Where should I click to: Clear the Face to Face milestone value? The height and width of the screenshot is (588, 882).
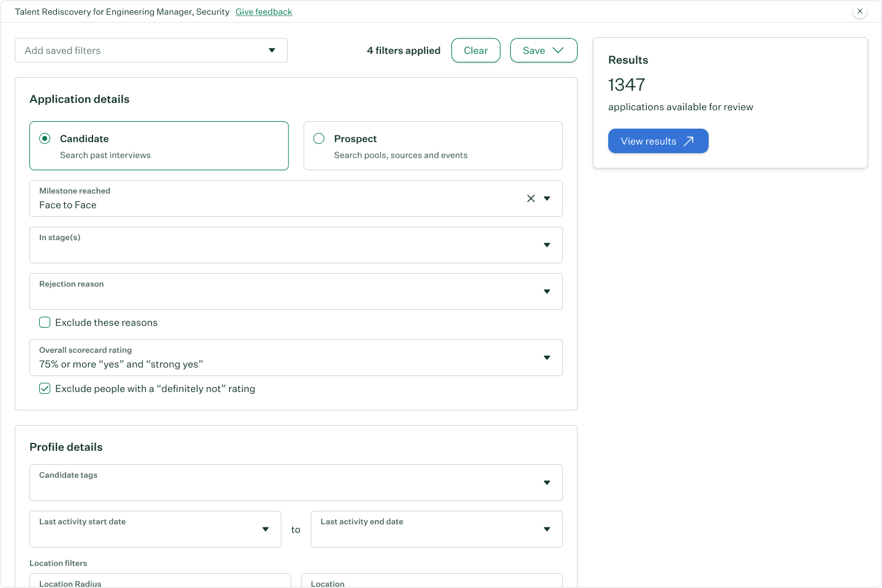[531, 198]
